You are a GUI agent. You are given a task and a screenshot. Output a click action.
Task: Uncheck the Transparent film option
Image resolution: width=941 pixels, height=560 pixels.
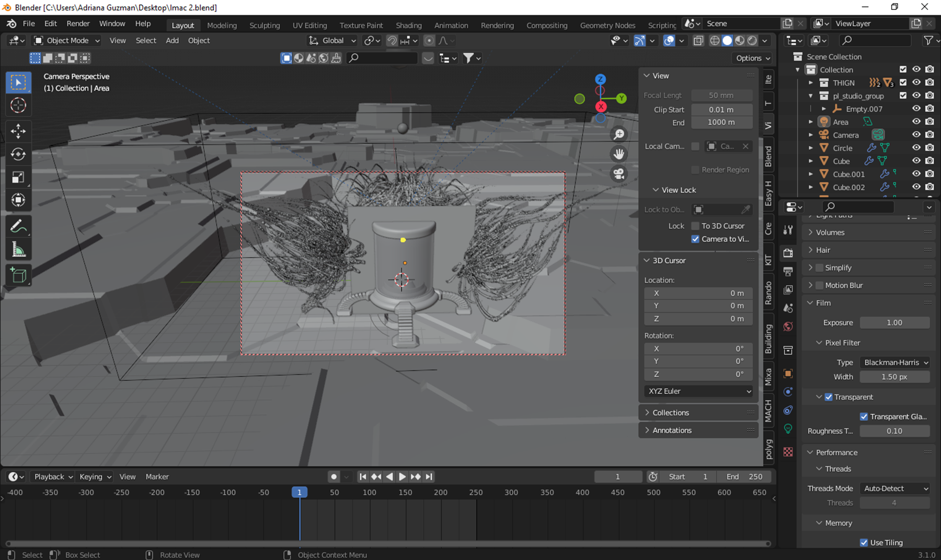tap(829, 397)
